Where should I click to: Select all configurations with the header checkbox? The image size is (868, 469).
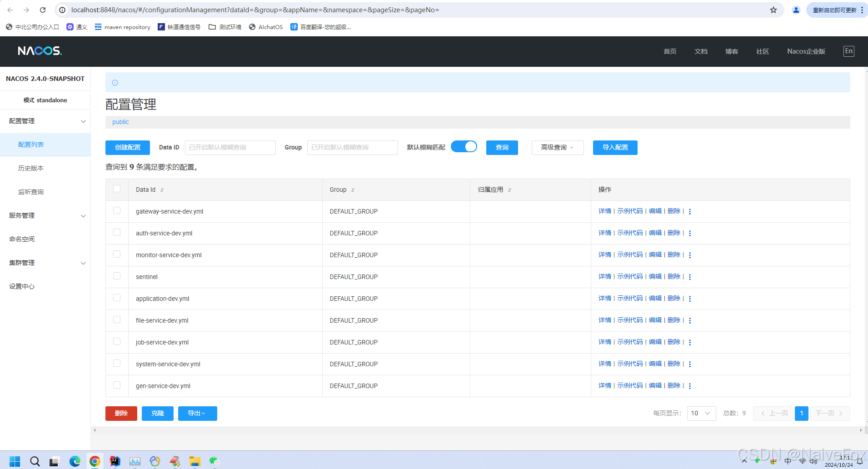[117, 188]
